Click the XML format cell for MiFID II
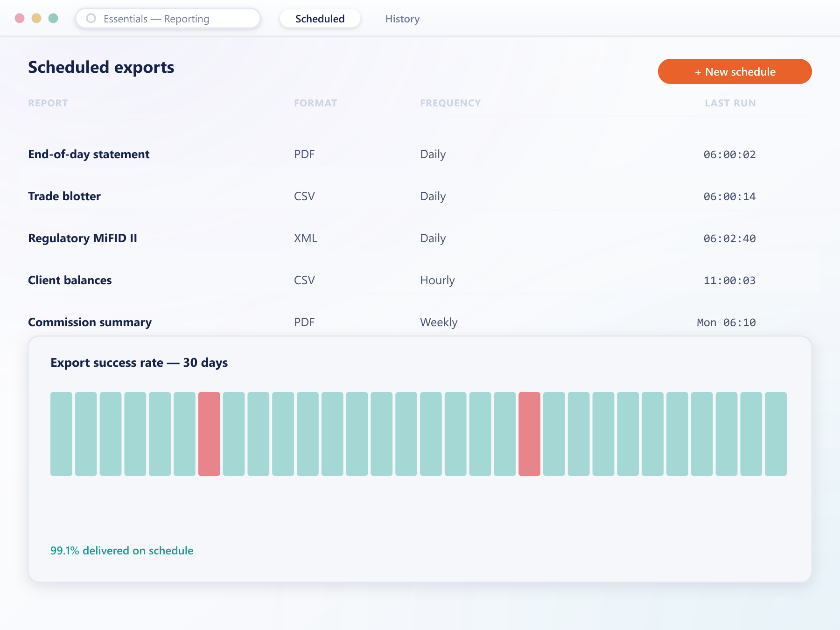Image resolution: width=840 pixels, height=630 pixels. pos(306,238)
